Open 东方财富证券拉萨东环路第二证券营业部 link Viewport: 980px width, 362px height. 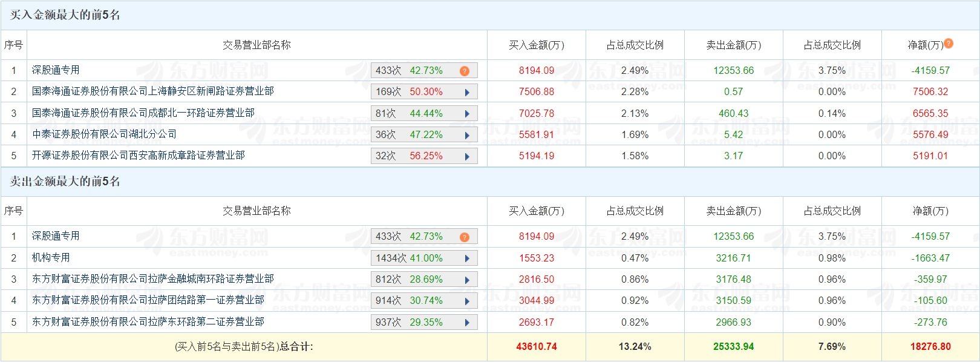pos(148,321)
